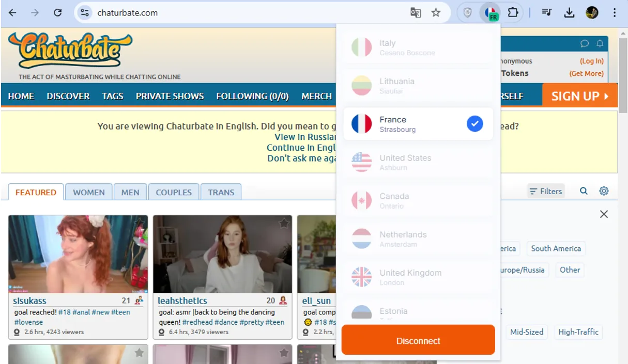This screenshot has height=364, width=628.
Task: Close the filters panel with the X
Action: (604, 214)
